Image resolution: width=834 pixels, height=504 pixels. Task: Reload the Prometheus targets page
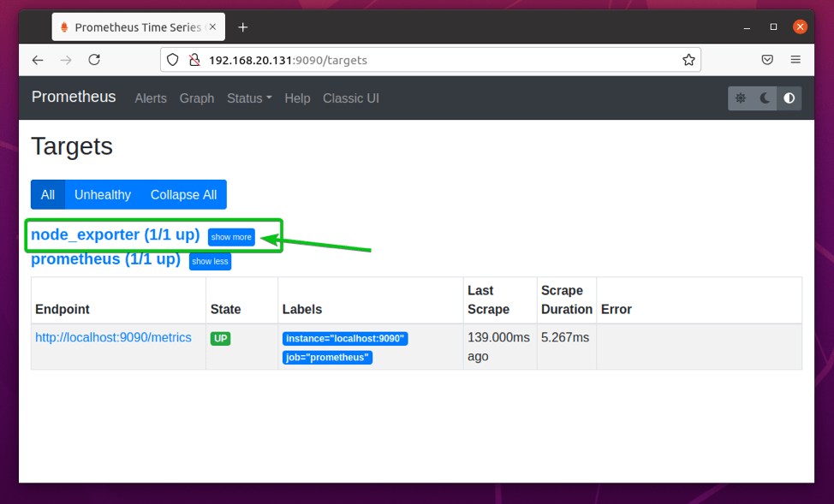click(x=94, y=60)
